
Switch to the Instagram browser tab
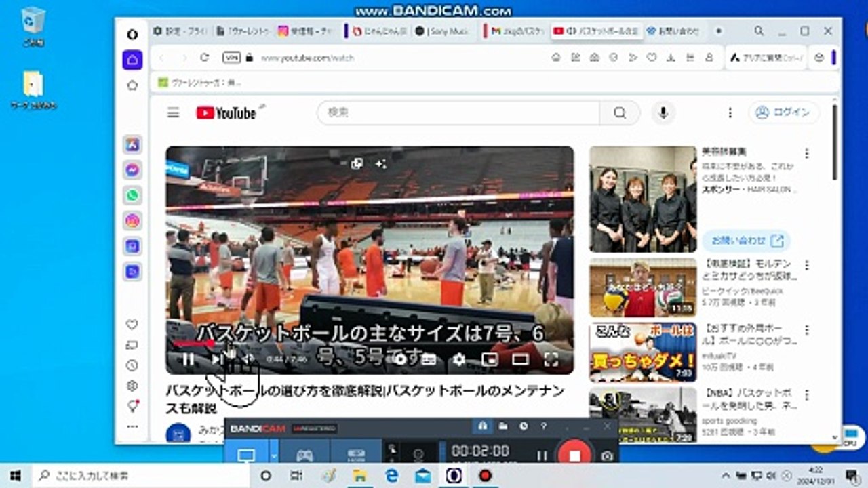tap(305, 31)
